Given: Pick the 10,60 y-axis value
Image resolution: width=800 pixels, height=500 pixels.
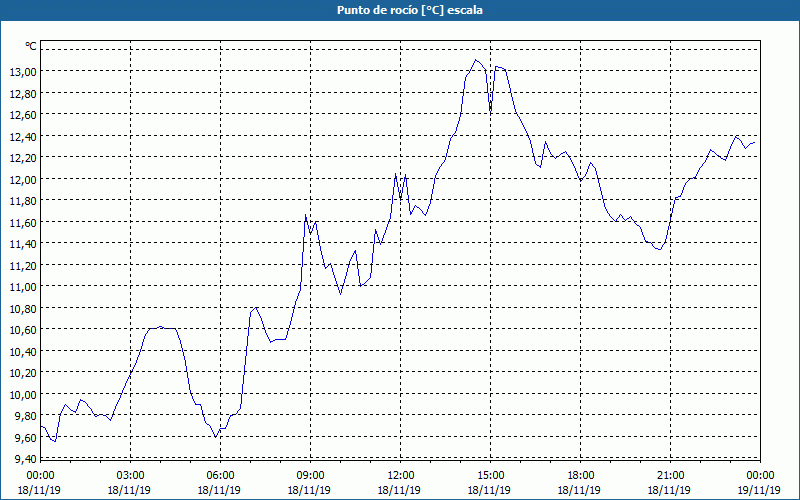Looking at the screenshot, I should 23,330.
